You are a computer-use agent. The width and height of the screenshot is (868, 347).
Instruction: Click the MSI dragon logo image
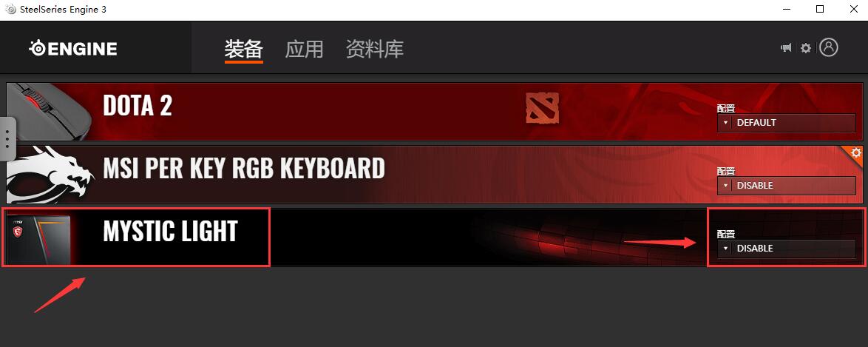pos(51,173)
